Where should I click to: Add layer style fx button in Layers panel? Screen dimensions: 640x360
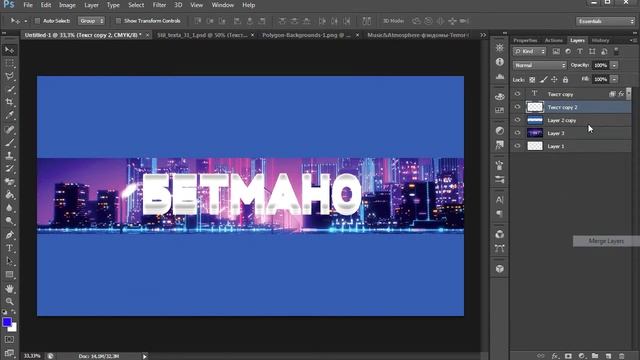[x=555, y=356]
